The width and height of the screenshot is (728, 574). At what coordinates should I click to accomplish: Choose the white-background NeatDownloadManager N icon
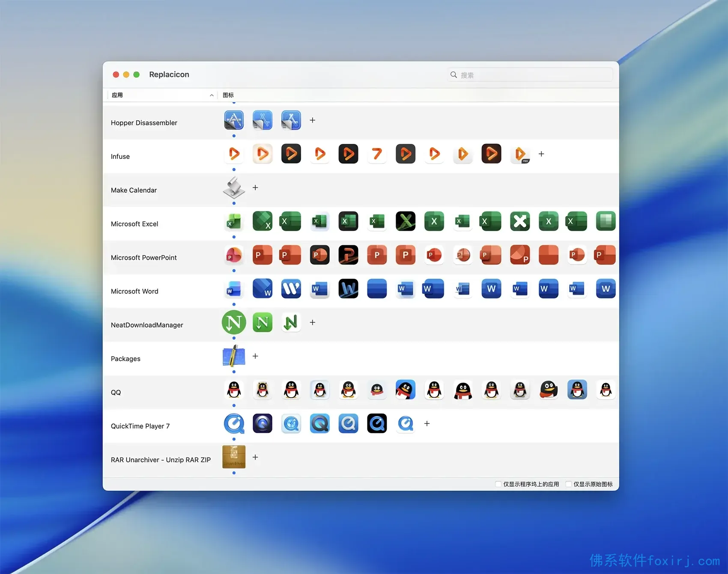[291, 322]
